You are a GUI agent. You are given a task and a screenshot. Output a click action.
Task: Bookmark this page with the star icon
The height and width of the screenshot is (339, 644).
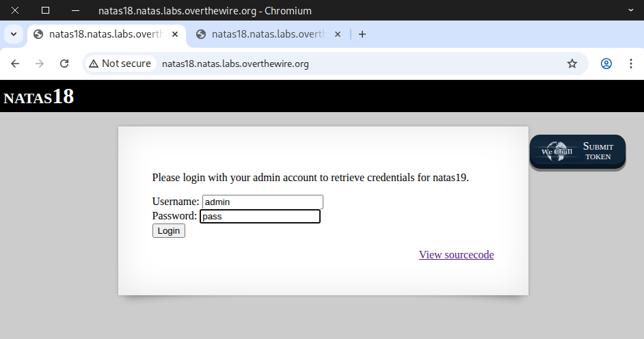(572, 64)
